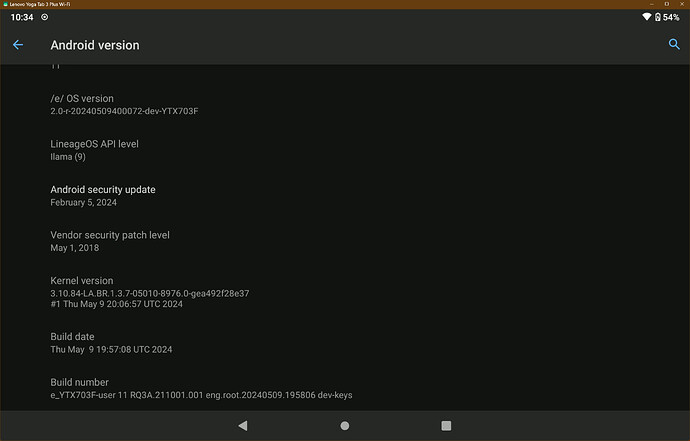690x441 pixels.
Task: Click the February 5, 2024 date
Action: 84,202
